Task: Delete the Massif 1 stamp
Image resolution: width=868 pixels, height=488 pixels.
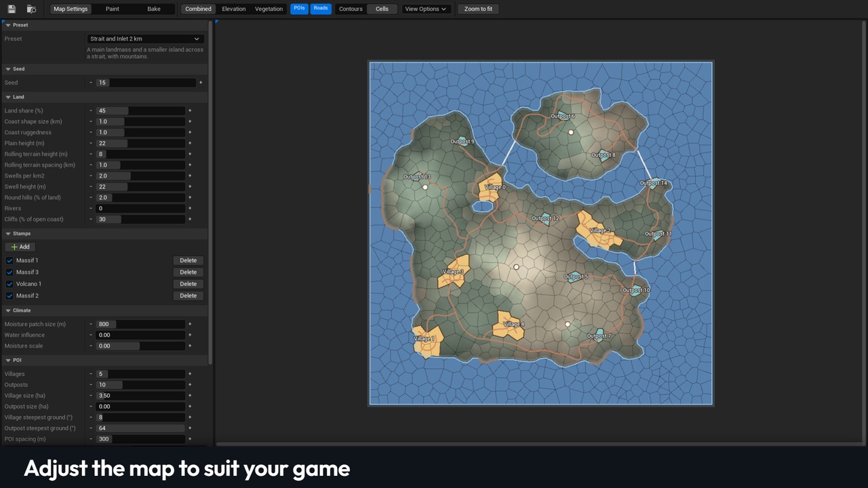Action: coord(189,260)
